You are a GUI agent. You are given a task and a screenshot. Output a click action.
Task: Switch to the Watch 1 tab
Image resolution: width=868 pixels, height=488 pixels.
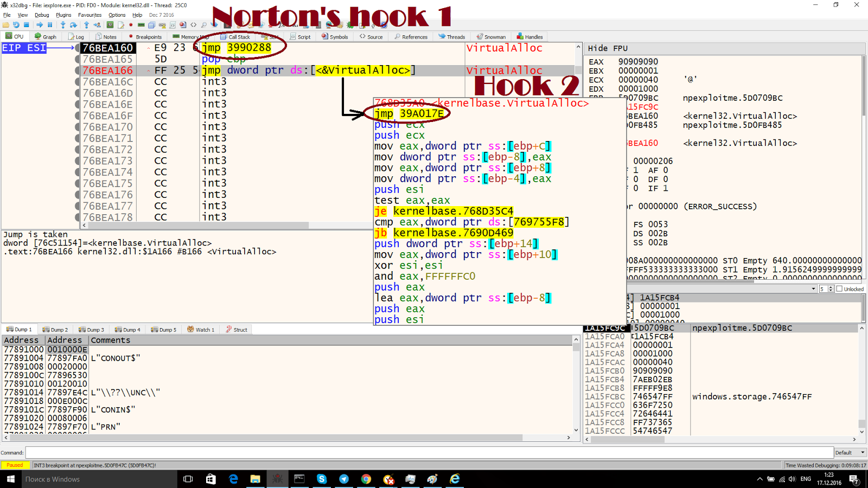click(x=201, y=330)
